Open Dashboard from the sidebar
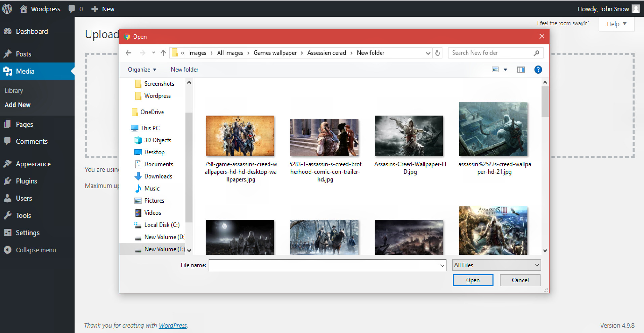This screenshot has height=333, width=644. [32, 32]
